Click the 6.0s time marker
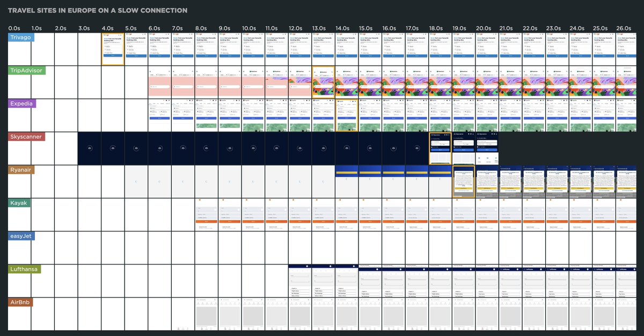The height and width of the screenshot is (336, 644). click(154, 28)
